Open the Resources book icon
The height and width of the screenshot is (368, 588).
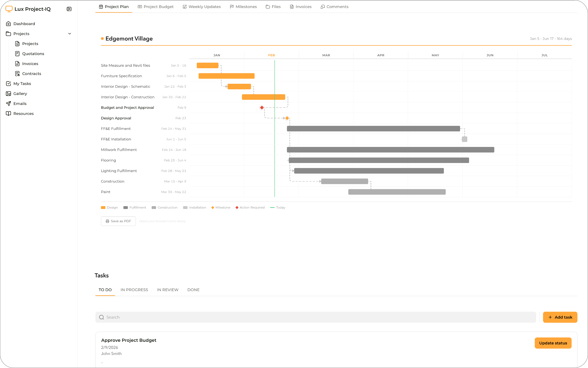pos(9,113)
